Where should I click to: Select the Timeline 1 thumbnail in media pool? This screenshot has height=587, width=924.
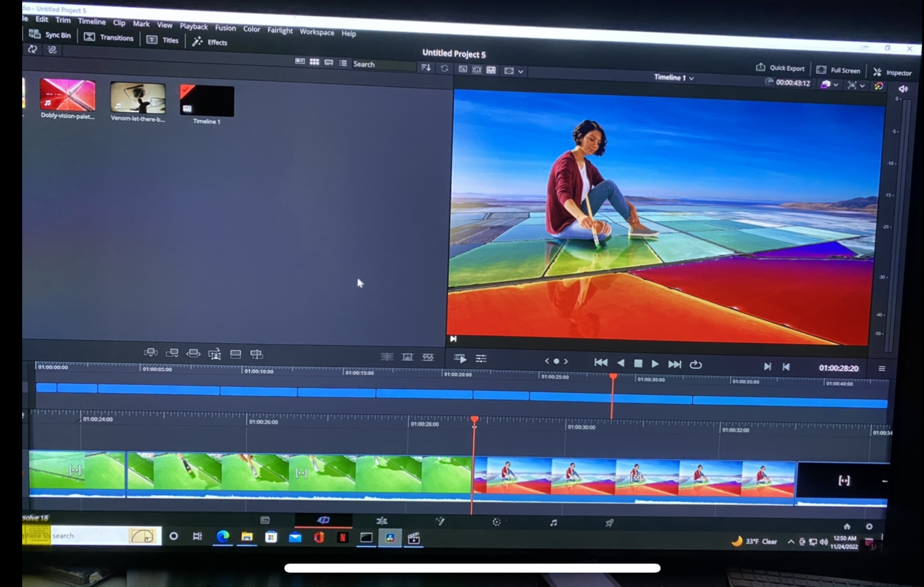207,100
